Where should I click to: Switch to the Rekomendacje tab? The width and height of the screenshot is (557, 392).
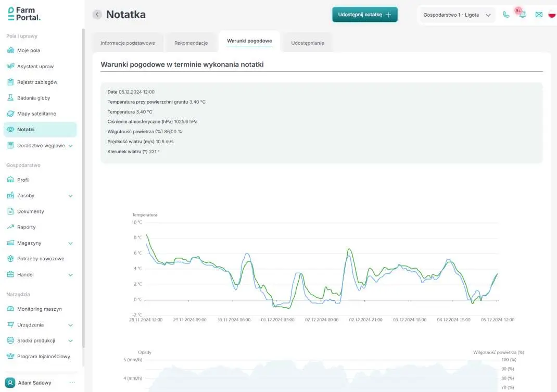point(191,43)
